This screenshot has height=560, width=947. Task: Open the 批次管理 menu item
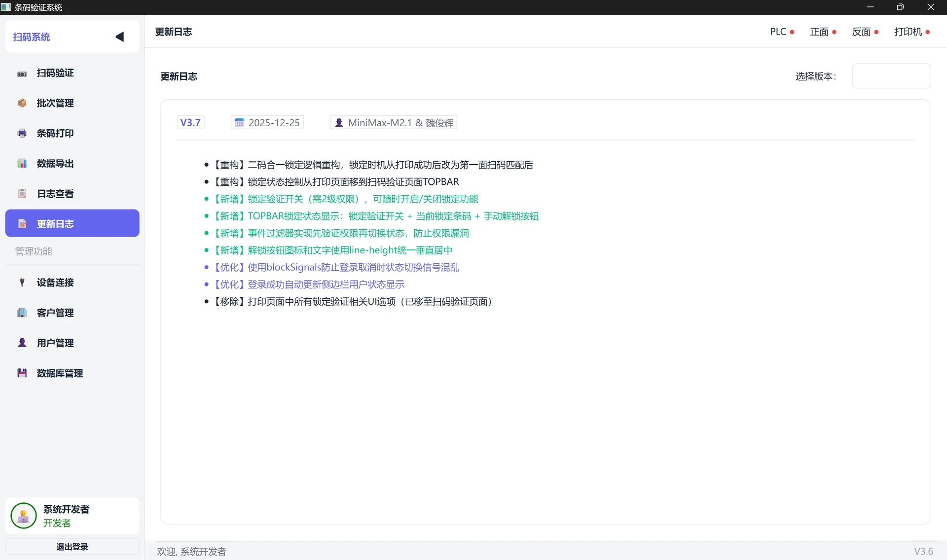(x=72, y=103)
